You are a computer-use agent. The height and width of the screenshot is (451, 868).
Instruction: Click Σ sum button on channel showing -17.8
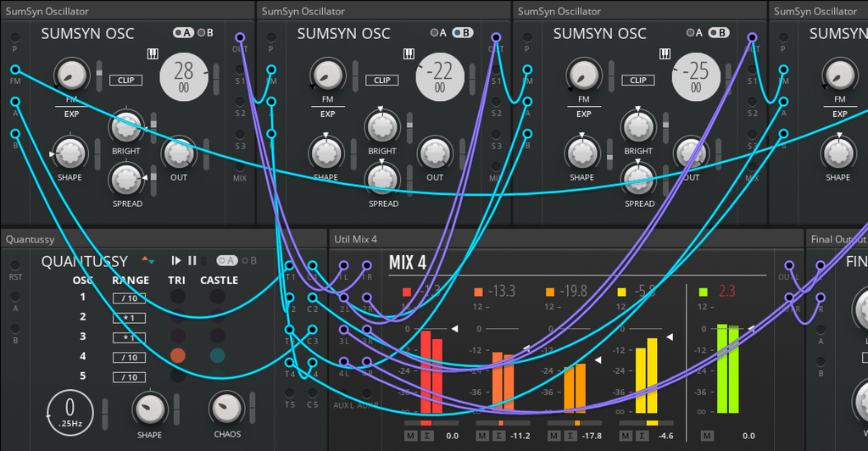coord(570,436)
